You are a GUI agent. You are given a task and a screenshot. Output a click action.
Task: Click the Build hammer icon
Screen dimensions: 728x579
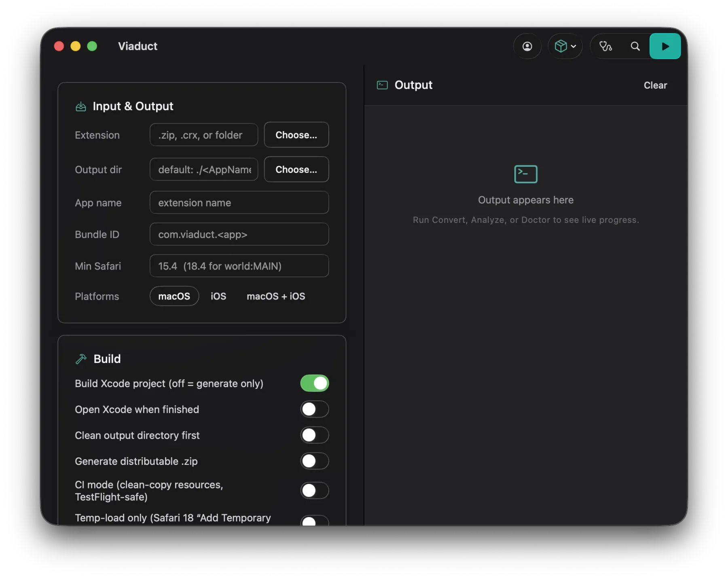coord(81,359)
